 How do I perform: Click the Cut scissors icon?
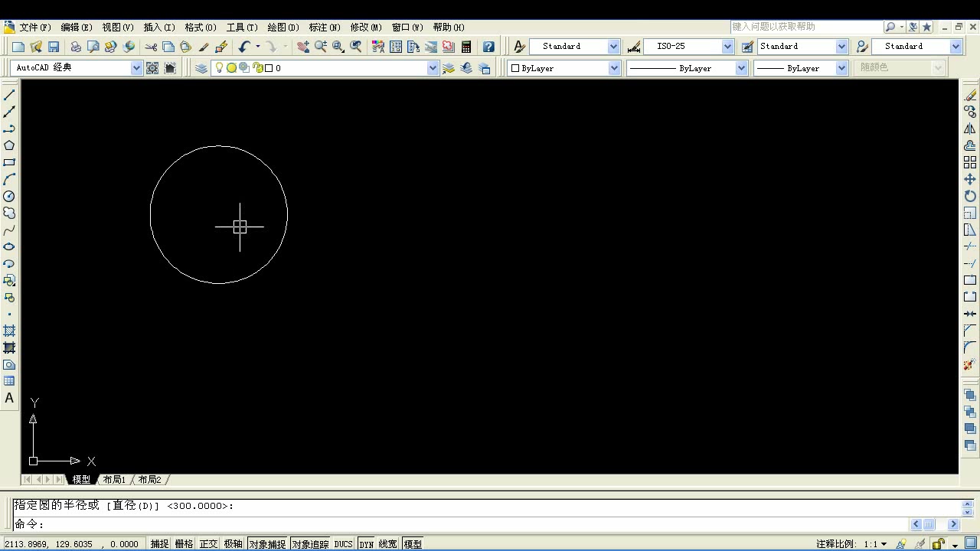[151, 47]
